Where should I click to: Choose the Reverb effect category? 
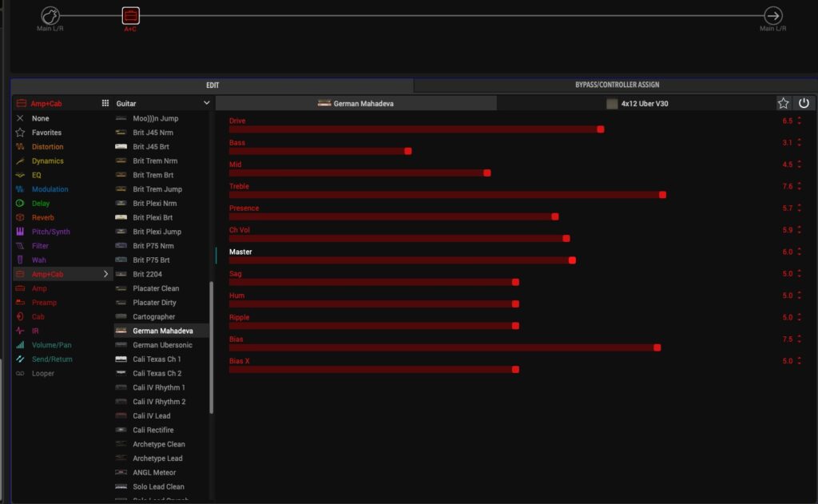point(42,217)
